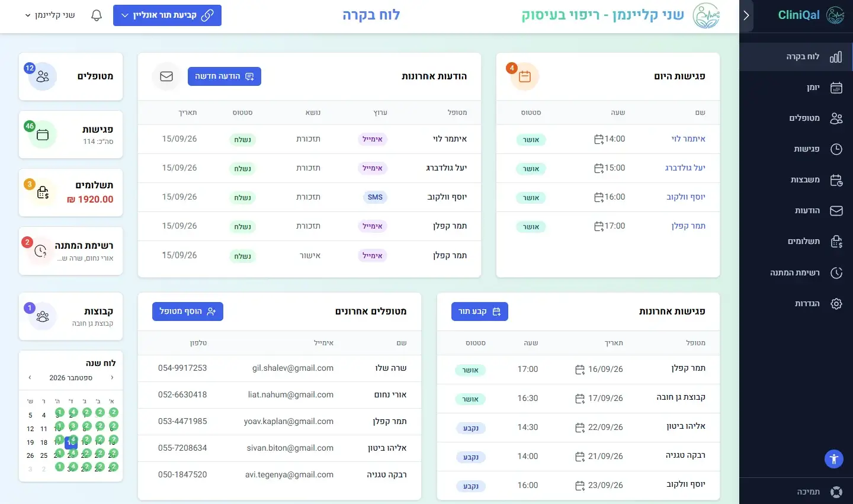This screenshot has width=853, height=504.
Task: Click the CliniQal logo in the sidebar
Action: [x=811, y=15]
